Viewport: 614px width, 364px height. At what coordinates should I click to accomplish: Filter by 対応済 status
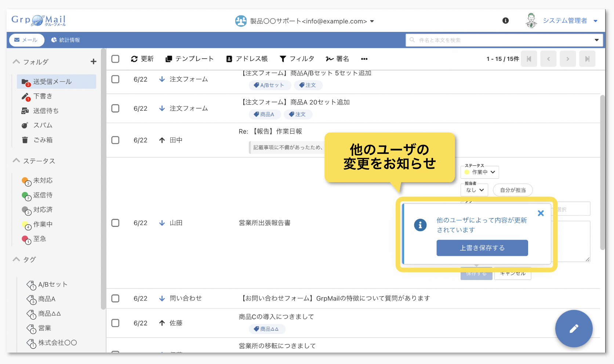pyautogui.click(x=43, y=210)
